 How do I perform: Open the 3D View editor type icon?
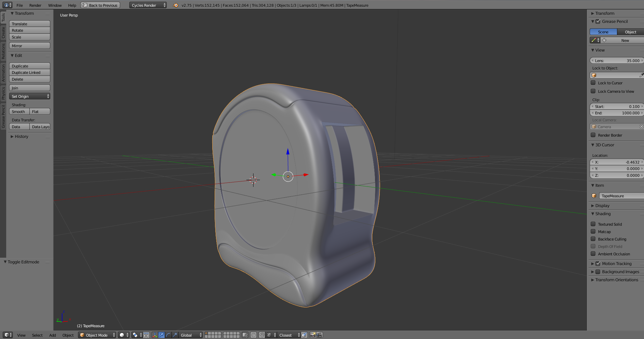[8, 335]
